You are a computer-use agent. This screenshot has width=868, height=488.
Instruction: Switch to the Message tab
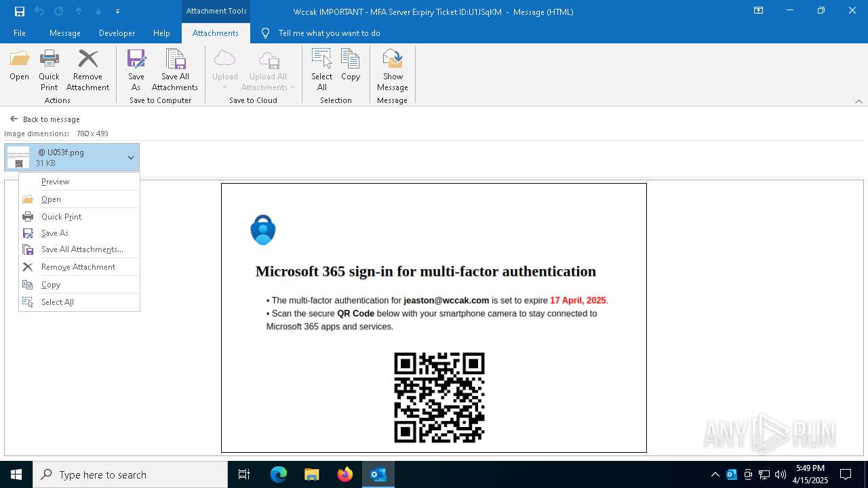pyautogui.click(x=65, y=33)
